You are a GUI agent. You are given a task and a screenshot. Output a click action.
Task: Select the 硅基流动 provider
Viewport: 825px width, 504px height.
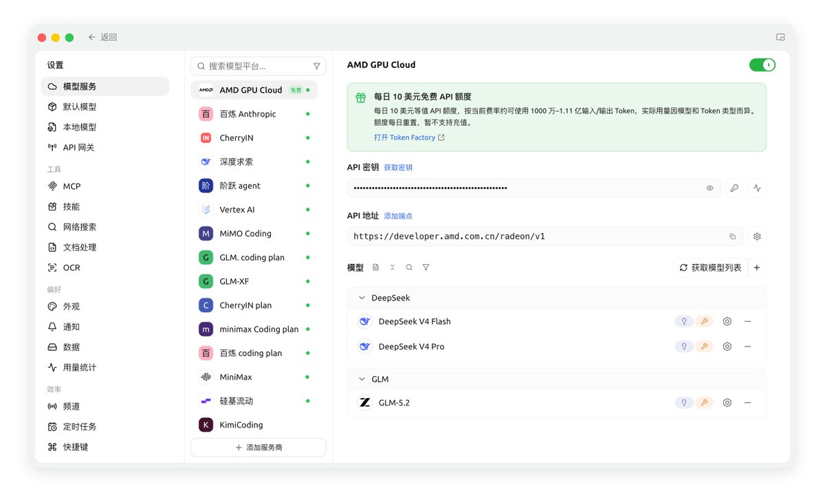coord(254,401)
